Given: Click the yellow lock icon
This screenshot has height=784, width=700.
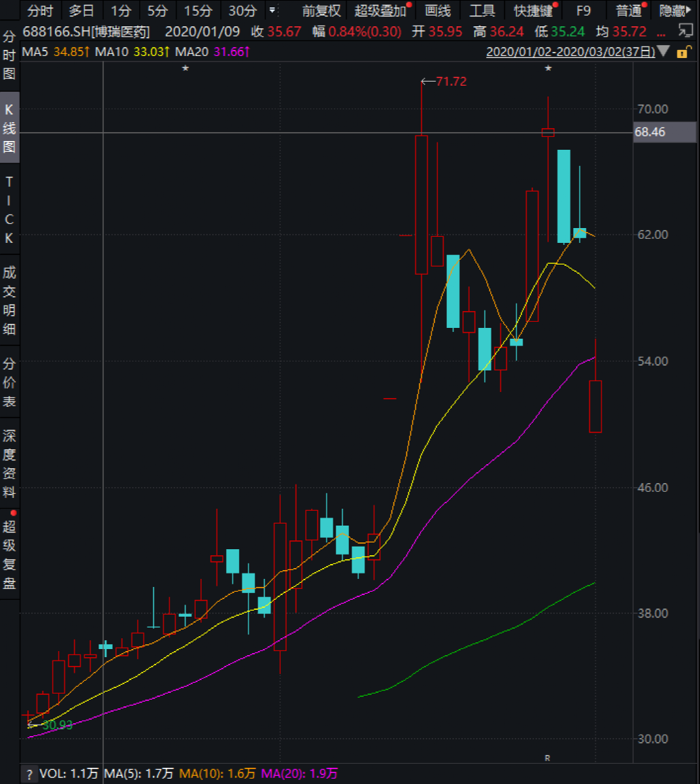Looking at the screenshot, I should pos(683,52).
